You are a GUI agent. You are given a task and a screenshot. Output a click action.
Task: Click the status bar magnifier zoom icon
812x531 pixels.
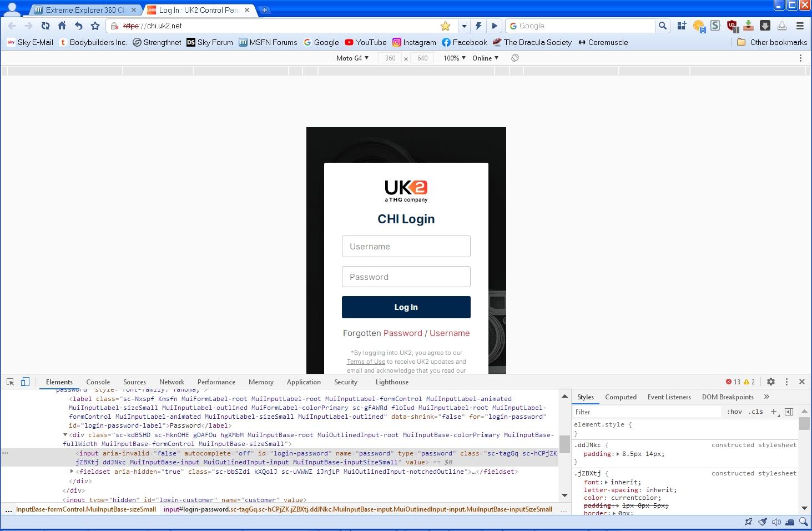pos(803,522)
